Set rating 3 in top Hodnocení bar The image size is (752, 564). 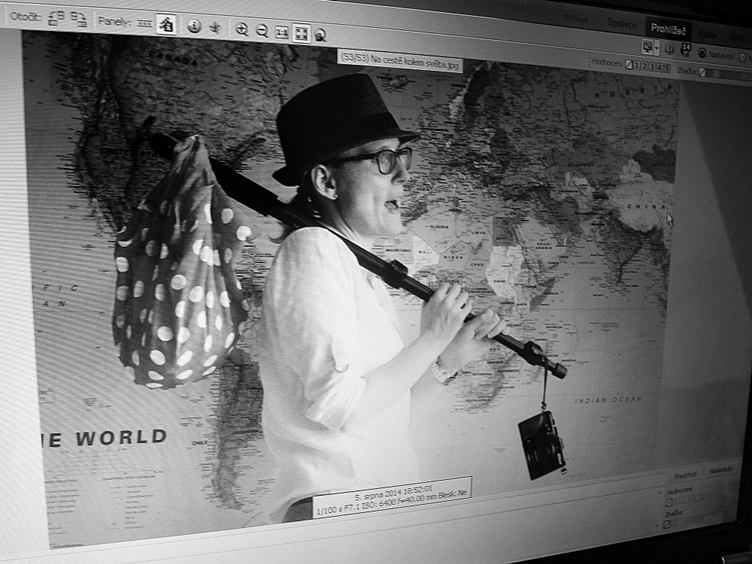coord(652,68)
